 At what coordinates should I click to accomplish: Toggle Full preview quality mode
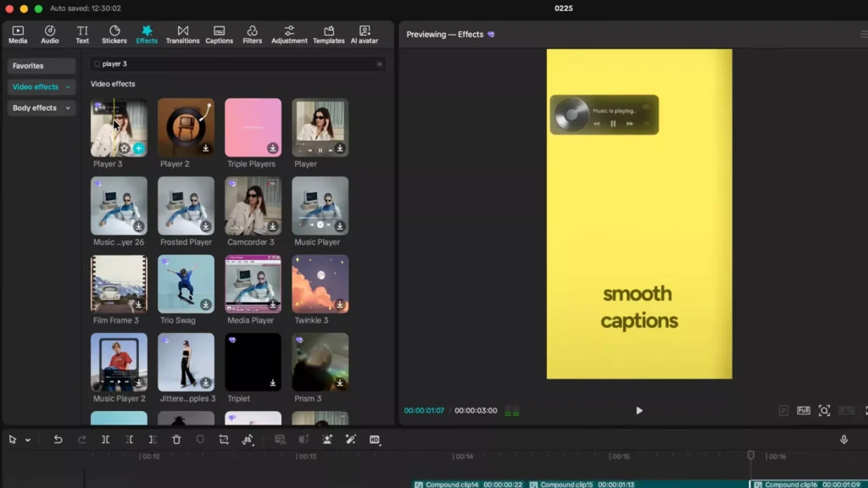pyautogui.click(x=802, y=410)
